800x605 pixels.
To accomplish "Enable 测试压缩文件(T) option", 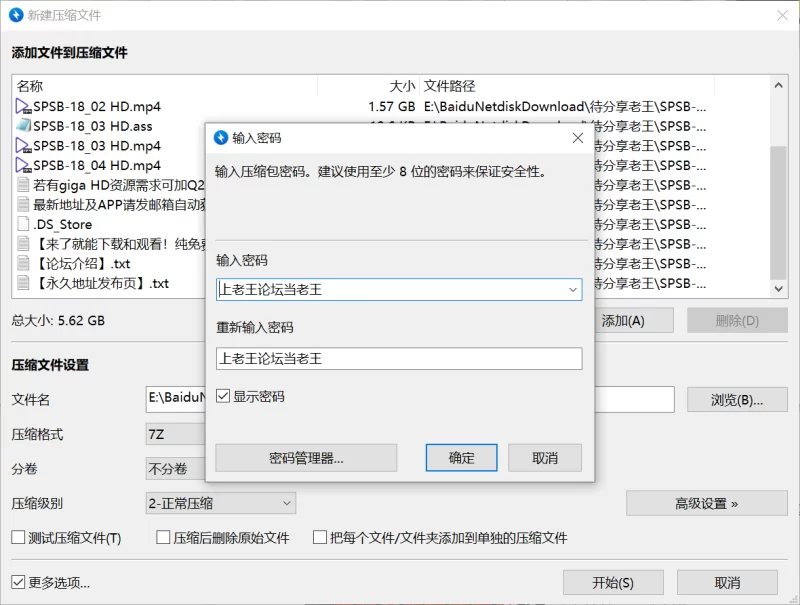I will [18, 537].
